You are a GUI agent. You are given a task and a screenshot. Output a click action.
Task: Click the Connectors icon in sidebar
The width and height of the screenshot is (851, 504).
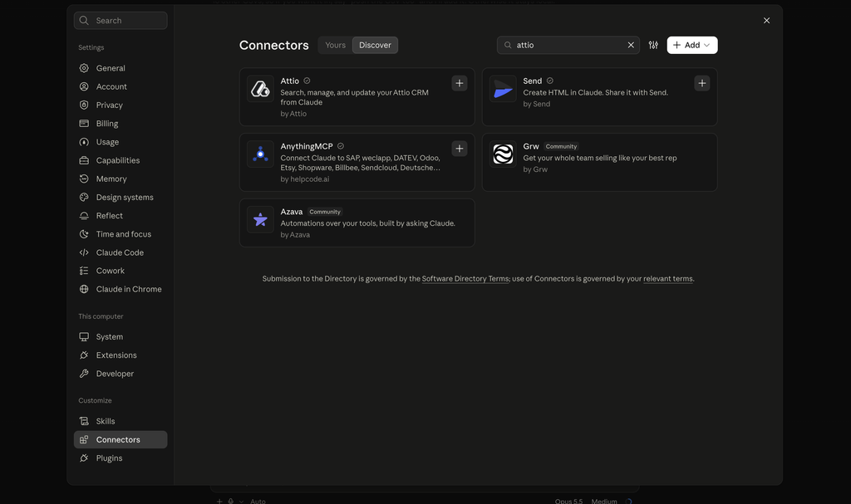coord(84,440)
